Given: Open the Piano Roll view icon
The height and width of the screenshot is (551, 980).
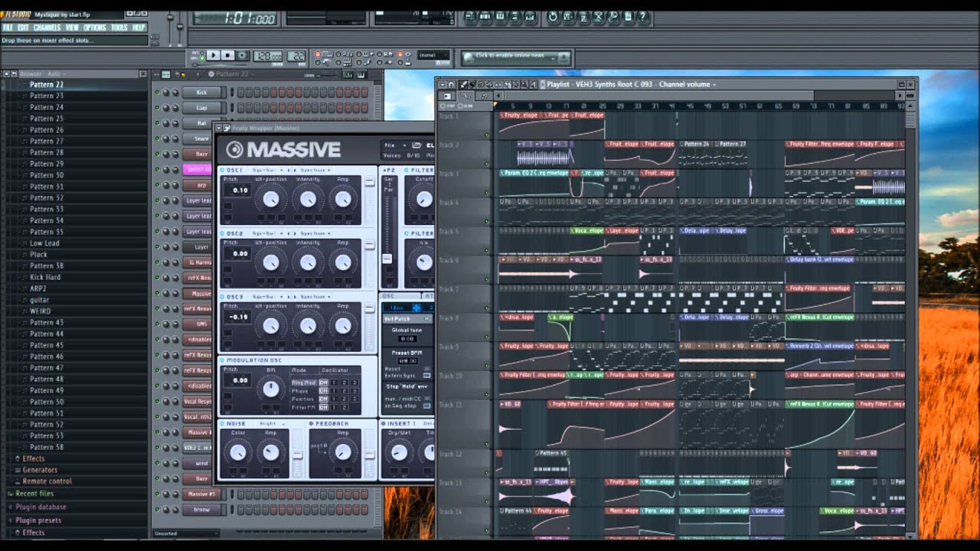Looking at the screenshot, I should point(500,16).
